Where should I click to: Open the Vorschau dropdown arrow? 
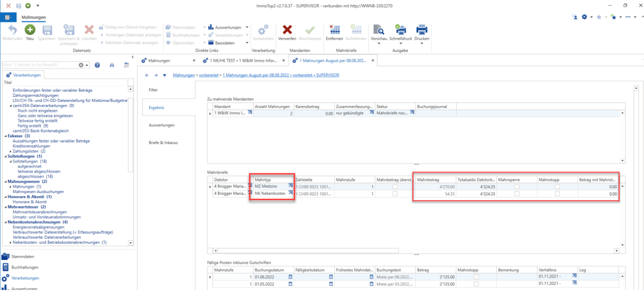(x=379, y=44)
